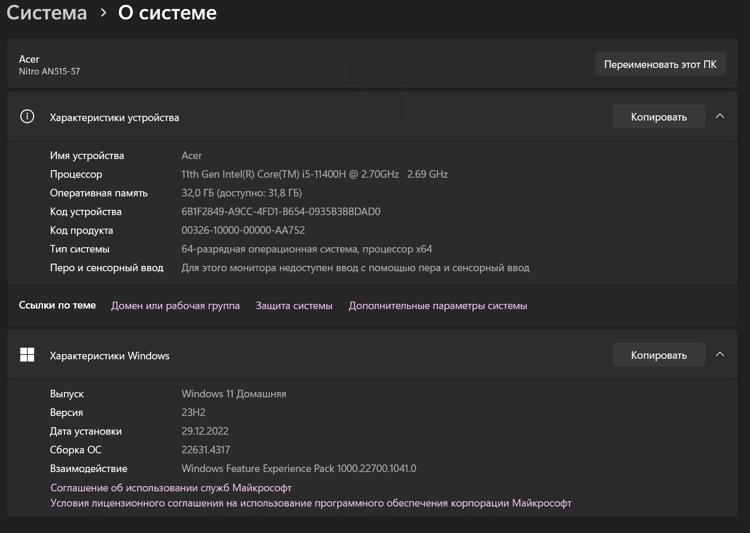This screenshot has width=750, height=533.
Task: Collapse the Характеристики устройства section chevron
Action: click(719, 117)
